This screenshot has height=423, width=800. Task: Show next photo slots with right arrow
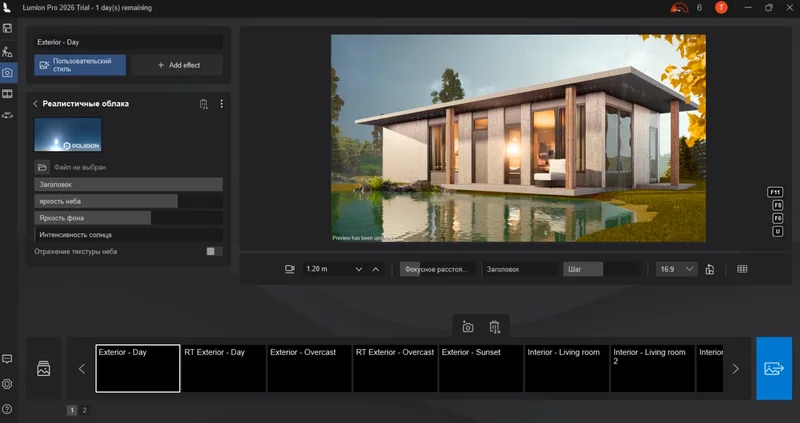pos(735,368)
